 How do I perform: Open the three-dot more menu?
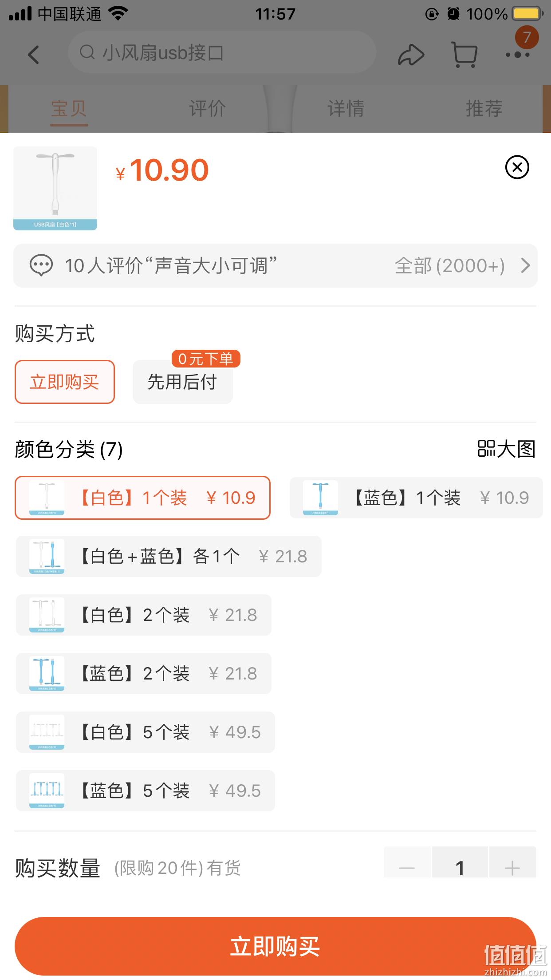click(x=517, y=55)
